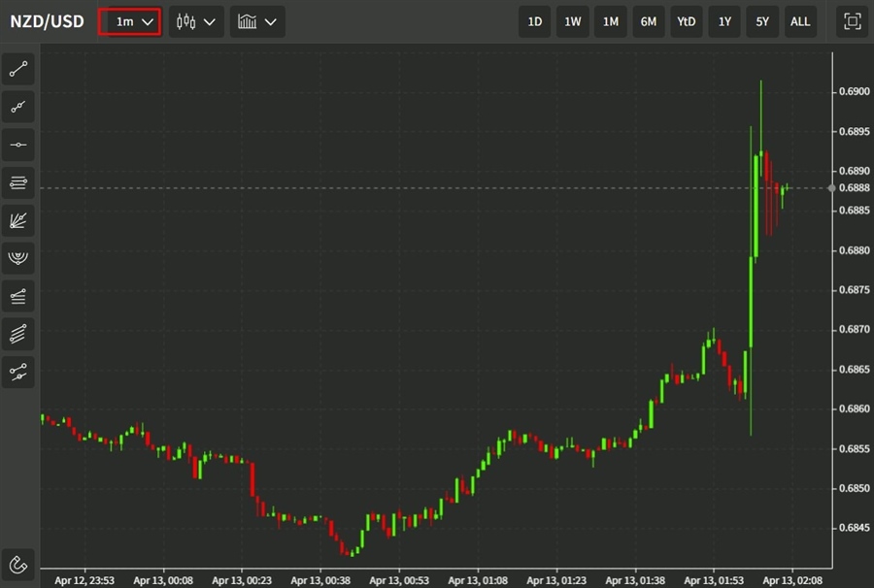Screen dimensions: 874x588
Task: Open the indicators dropdown
Action: pos(257,21)
